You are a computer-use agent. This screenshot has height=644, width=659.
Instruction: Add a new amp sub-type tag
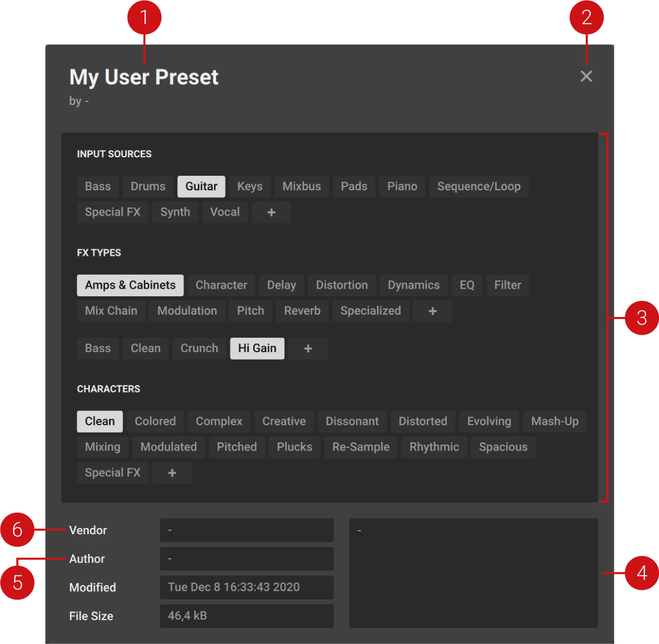point(308,348)
